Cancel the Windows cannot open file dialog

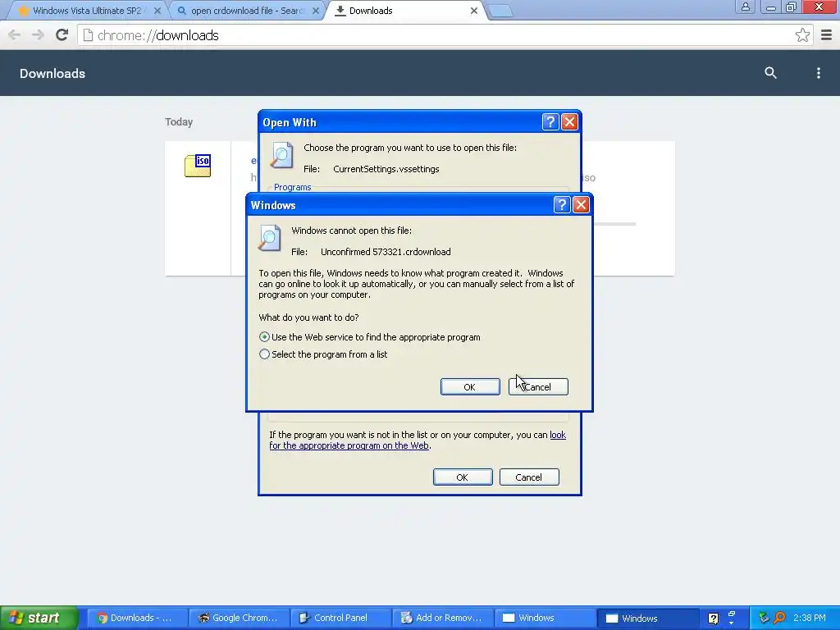(538, 387)
